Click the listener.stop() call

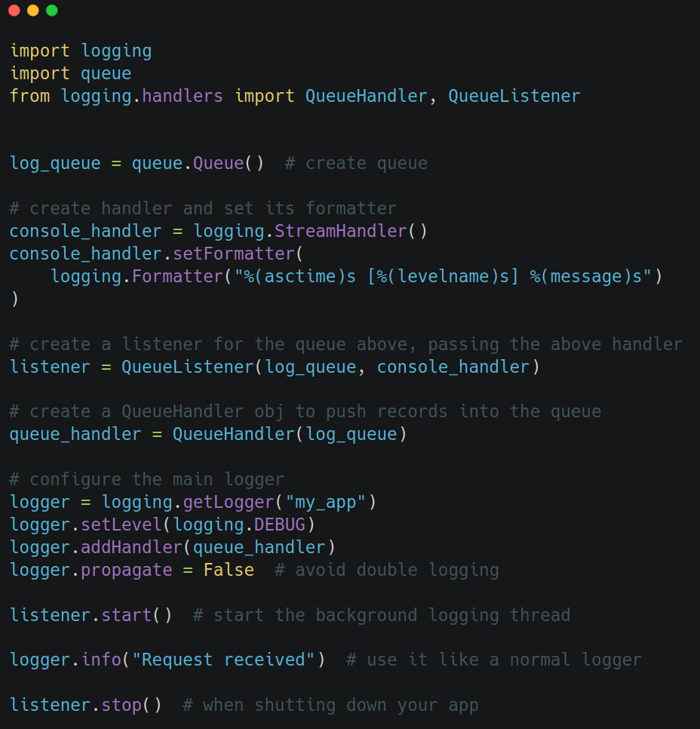coord(85,705)
